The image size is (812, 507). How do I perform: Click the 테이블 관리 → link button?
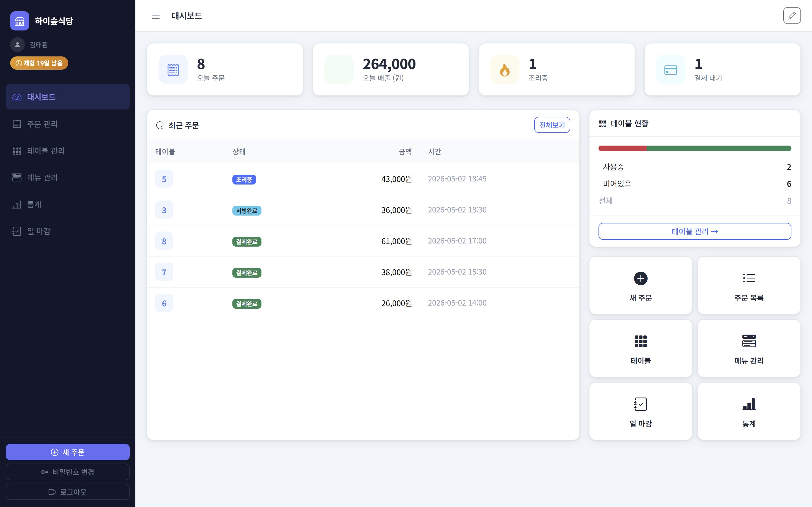[695, 231]
